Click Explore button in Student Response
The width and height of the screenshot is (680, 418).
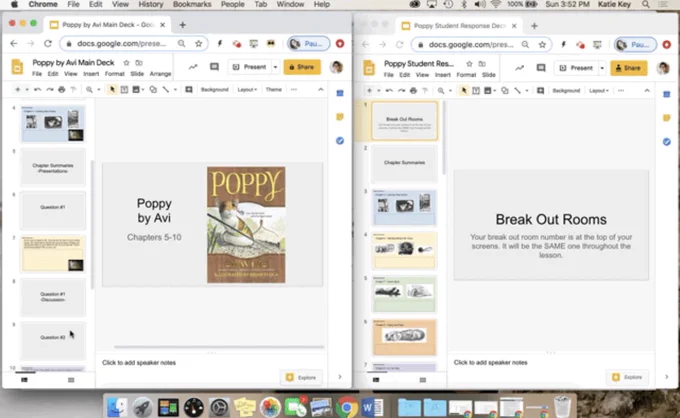tap(628, 377)
